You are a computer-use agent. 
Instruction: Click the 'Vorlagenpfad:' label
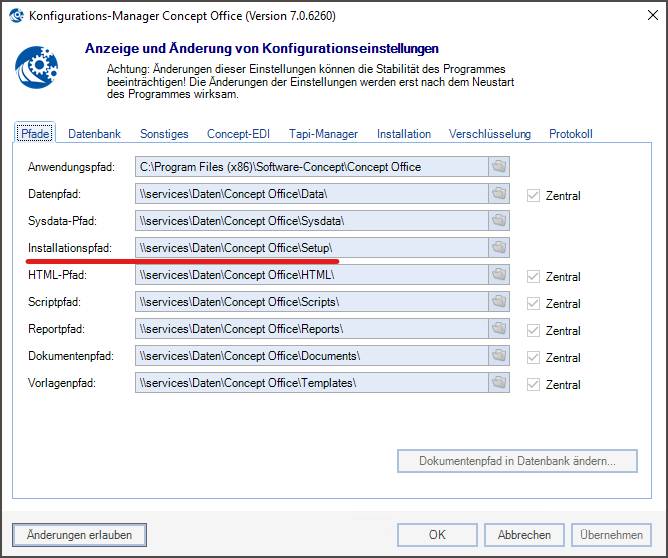click(x=62, y=383)
